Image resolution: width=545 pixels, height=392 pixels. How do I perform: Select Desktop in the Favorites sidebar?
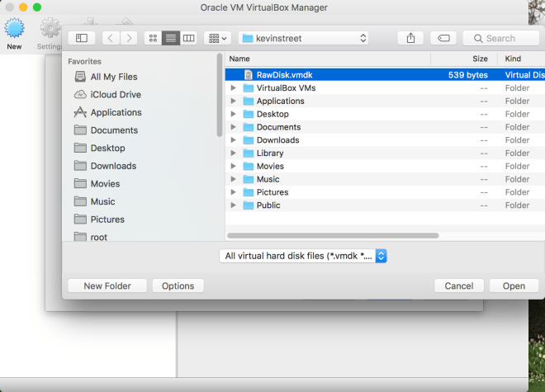107,148
